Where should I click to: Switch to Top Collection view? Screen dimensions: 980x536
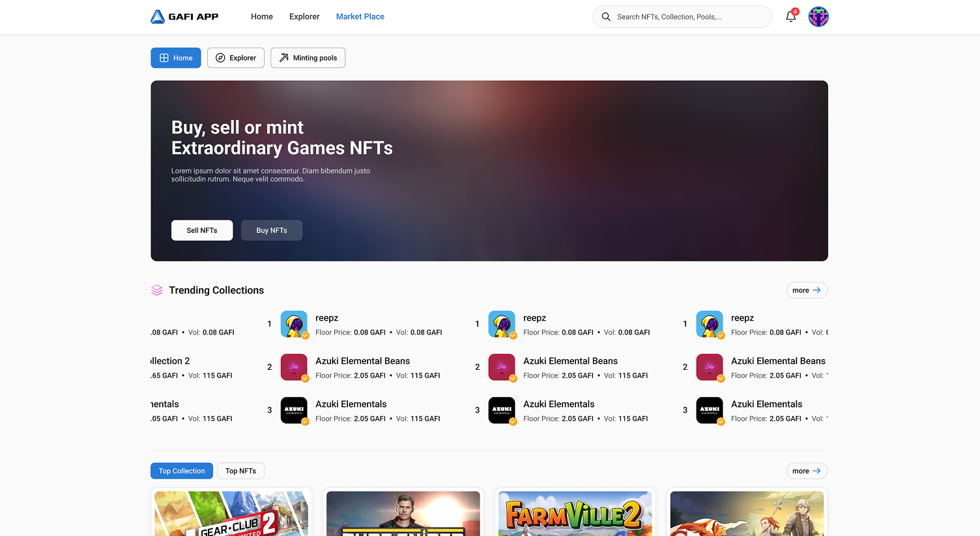pos(181,470)
